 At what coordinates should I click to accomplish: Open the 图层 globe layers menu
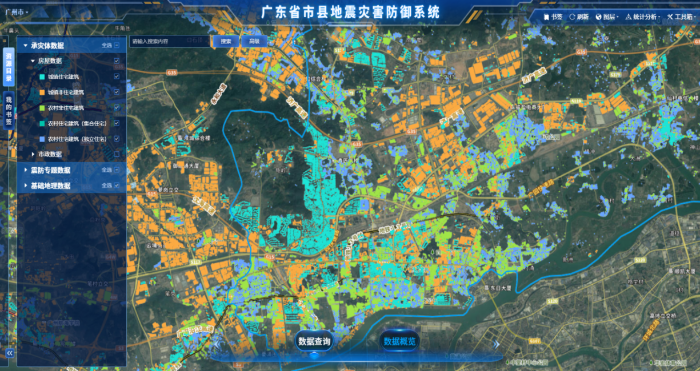(x=598, y=17)
